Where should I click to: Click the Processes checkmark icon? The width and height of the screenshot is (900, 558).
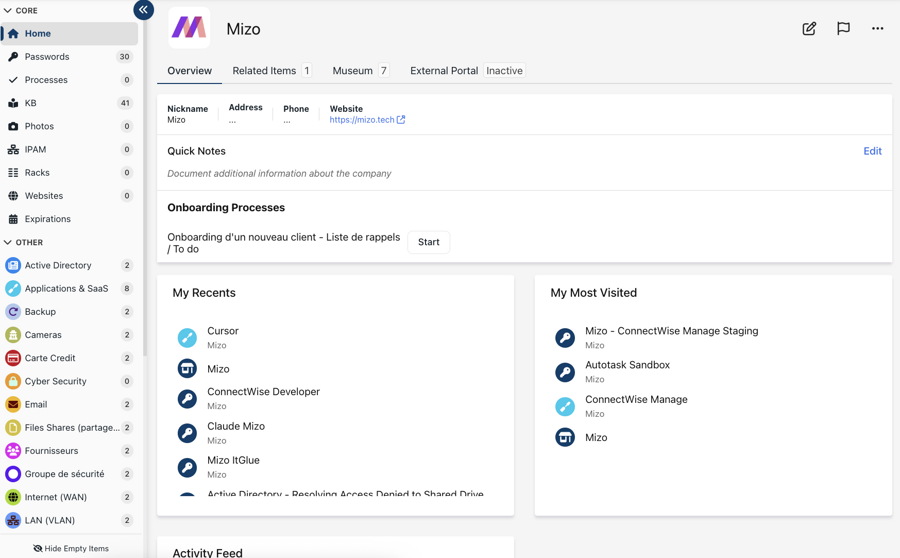click(x=13, y=80)
